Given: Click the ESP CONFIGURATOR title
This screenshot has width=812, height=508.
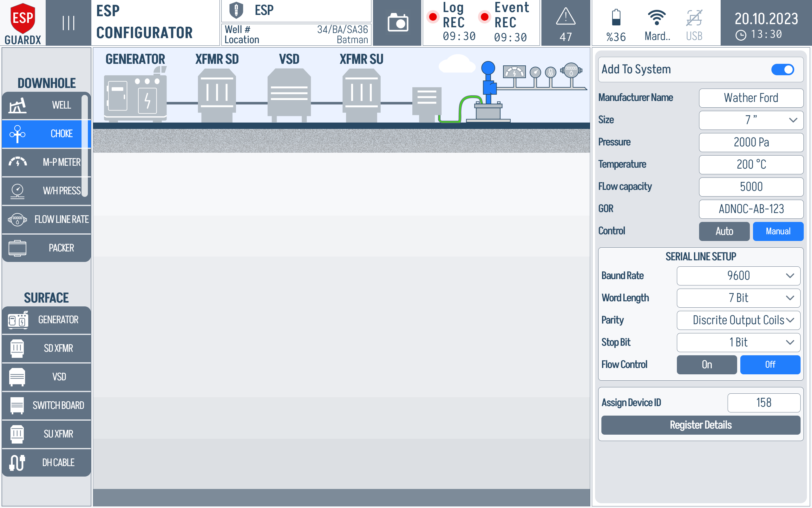Looking at the screenshot, I should (x=144, y=22).
